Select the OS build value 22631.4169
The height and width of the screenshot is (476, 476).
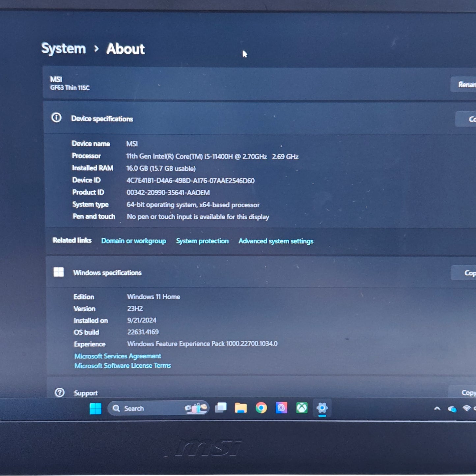143,332
